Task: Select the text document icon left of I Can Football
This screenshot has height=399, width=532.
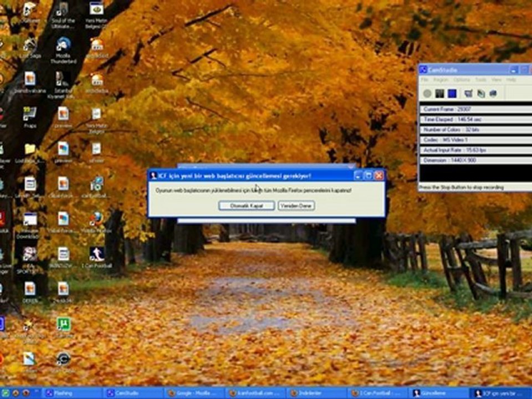Action: coord(63,257)
